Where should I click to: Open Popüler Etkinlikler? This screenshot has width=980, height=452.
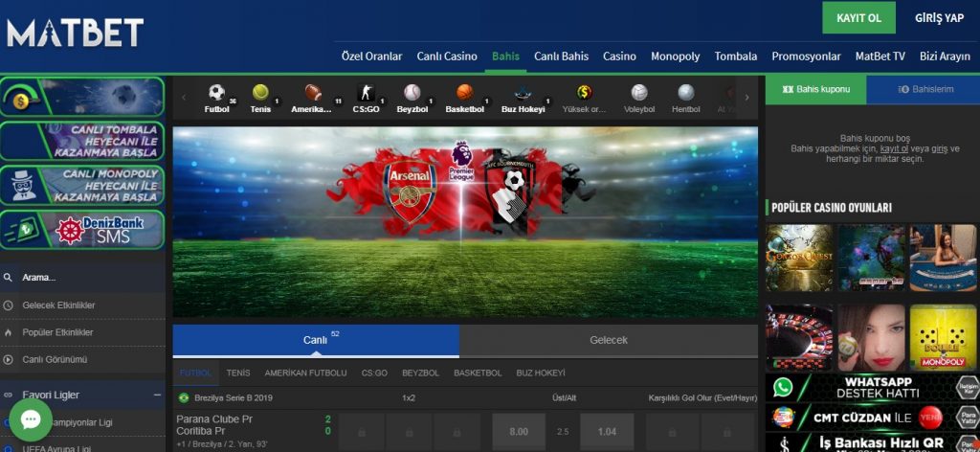click(57, 332)
